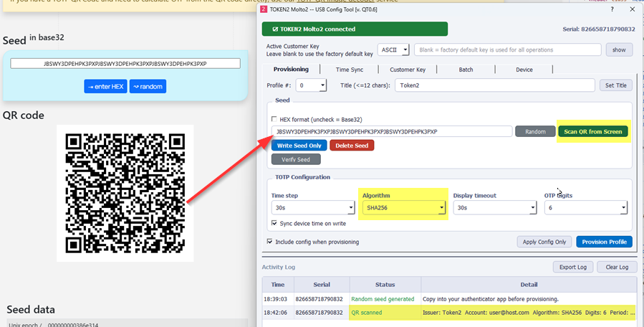The width and height of the screenshot is (644, 327).
Task: Switch to the Batch tab
Action: point(466,70)
